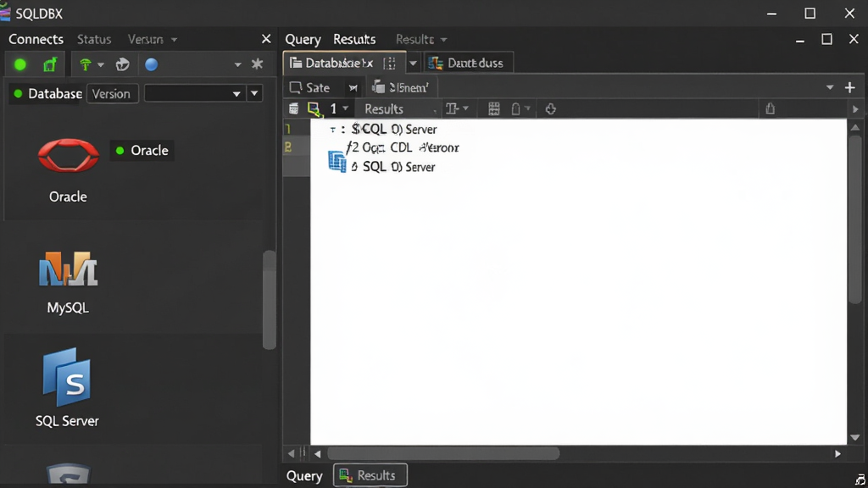Click the SQLDBX app icon in title bar
Screen dimensions: 868x488
coord(5,12)
